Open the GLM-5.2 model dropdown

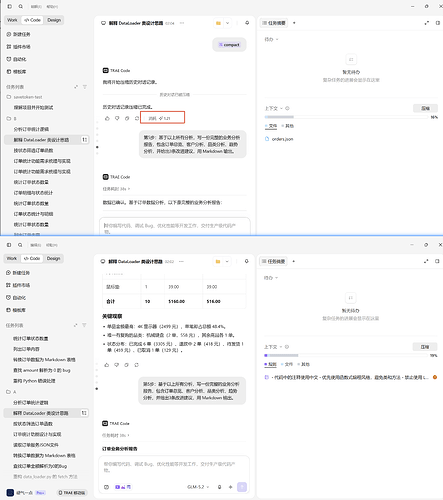[x=198, y=487]
